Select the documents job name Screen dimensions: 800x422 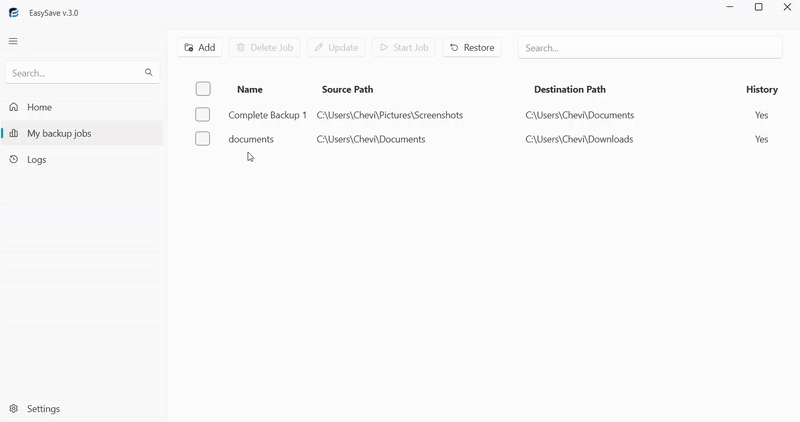pyautogui.click(x=251, y=139)
